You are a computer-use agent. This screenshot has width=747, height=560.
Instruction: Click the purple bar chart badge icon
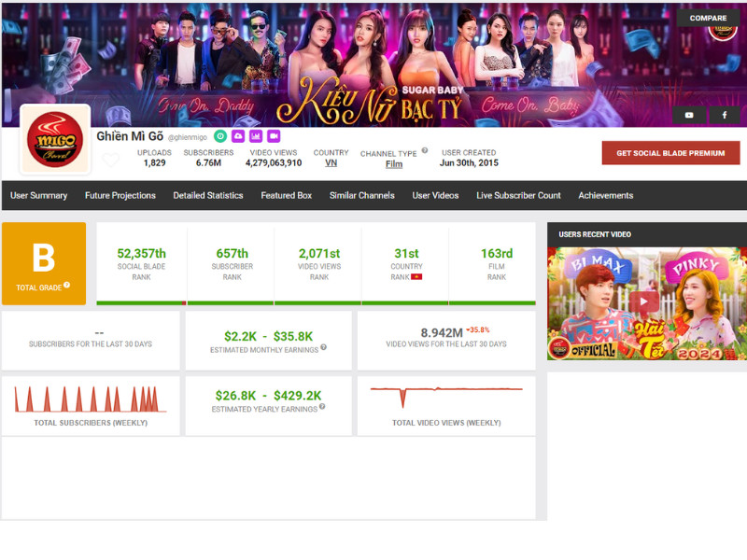tap(256, 136)
